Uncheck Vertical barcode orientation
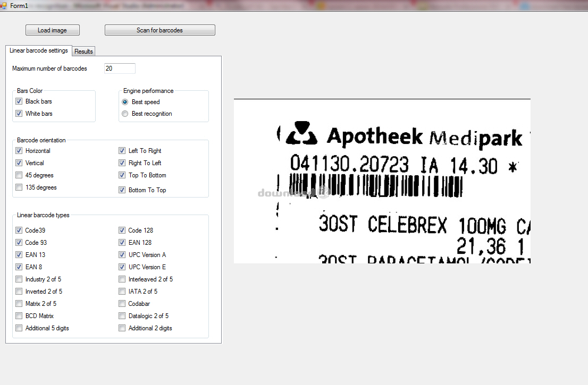This screenshot has height=385, width=588. [19, 163]
